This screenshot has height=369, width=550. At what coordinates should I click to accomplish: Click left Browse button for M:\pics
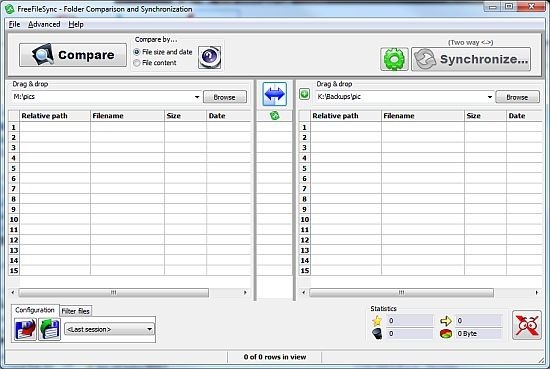(224, 97)
